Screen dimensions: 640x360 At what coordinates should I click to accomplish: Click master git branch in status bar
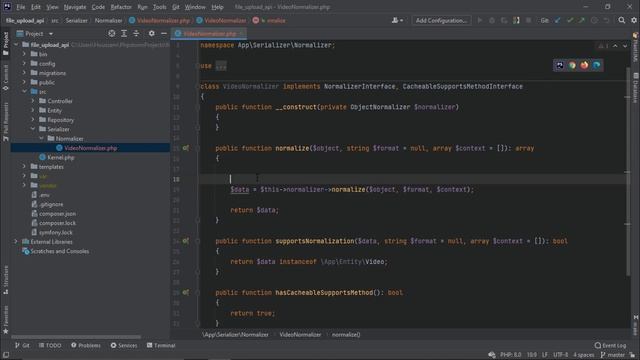pyautogui.click(x=612, y=355)
